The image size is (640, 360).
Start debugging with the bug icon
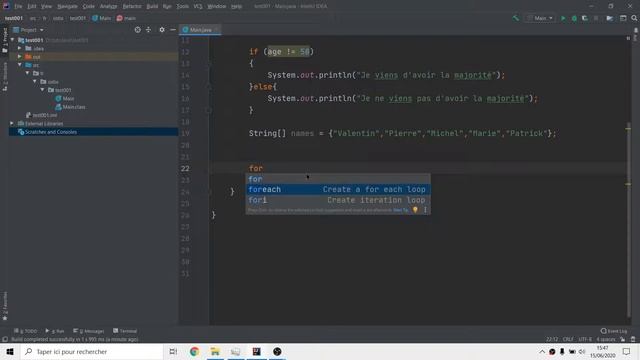click(x=574, y=18)
